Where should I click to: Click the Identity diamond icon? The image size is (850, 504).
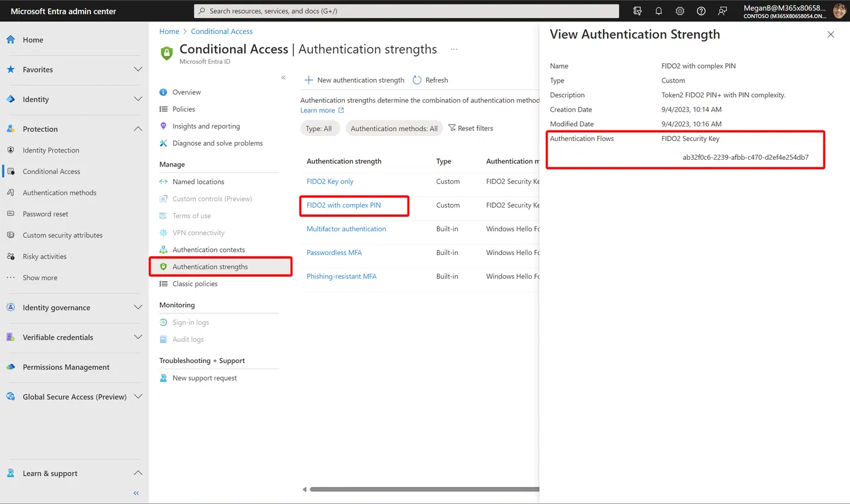coord(11,99)
